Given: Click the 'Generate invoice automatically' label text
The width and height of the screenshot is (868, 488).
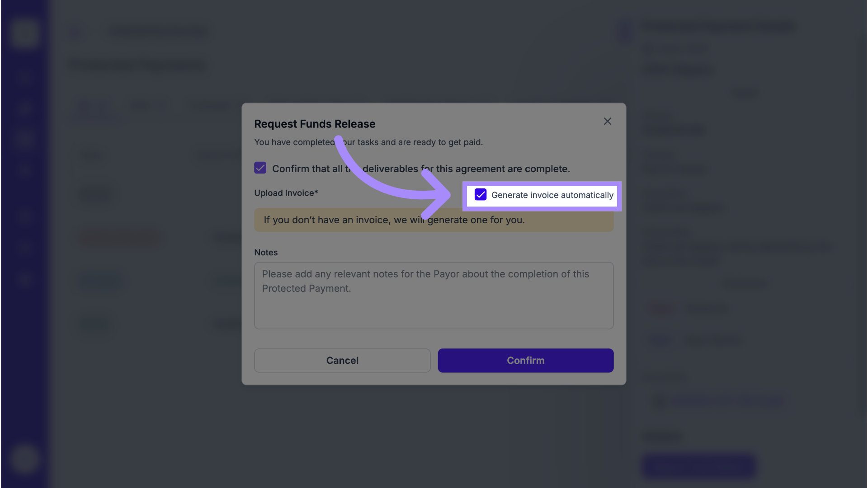Looking at the screenshot, I should click(552, 195).
